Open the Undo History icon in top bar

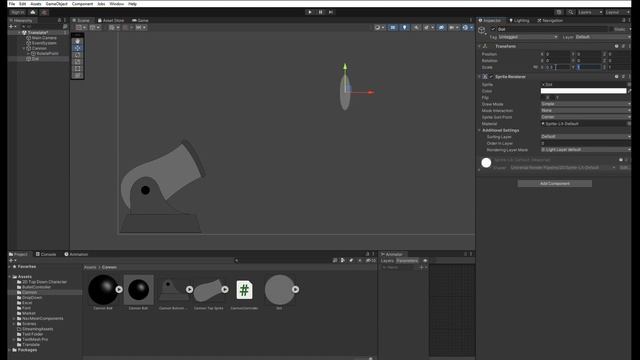pos(559,12)
